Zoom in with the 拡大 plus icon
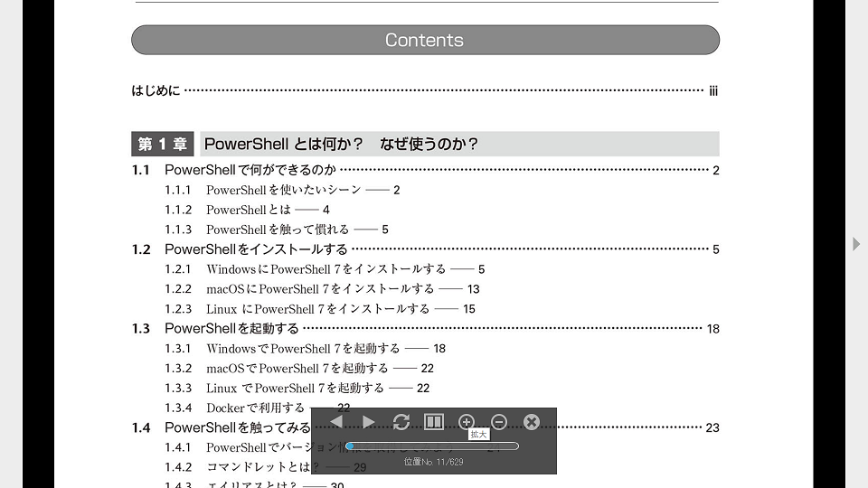The image size is (868, 488). click(467, 422)
